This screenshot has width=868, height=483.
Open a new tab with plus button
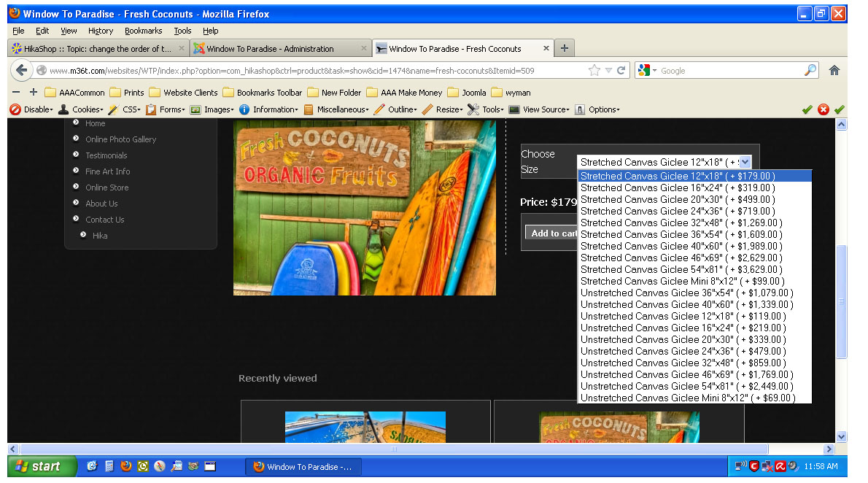(564, 48)
